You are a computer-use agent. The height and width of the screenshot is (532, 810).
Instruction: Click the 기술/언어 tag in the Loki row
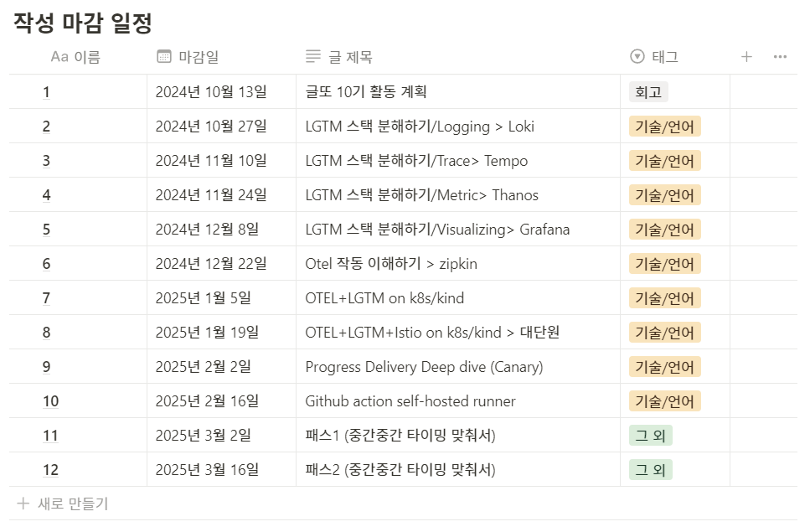coord(664,127)
